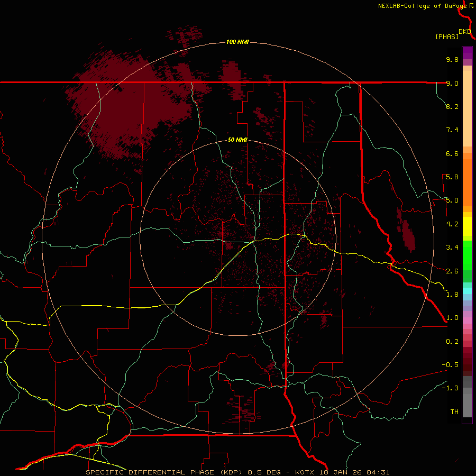This screenshot has height=476, width=476.
Task: Select the 8.2 scale label
Action: click(452, 106)
